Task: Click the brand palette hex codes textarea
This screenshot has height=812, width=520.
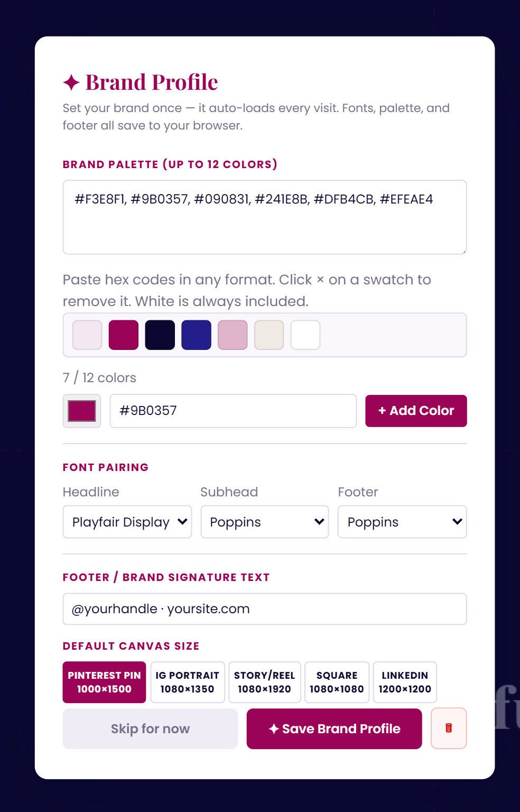Action: (264, 217)
